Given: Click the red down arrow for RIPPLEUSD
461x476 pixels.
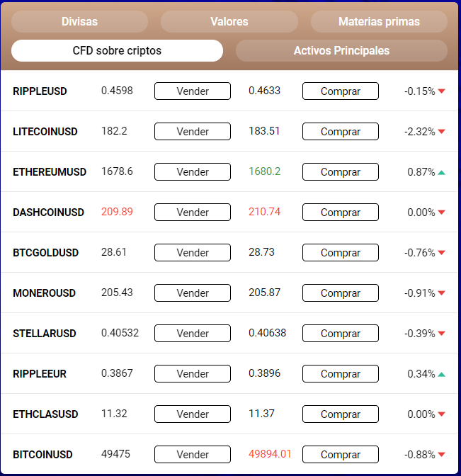Looking at the screenshot, I should tap(441, 91).
